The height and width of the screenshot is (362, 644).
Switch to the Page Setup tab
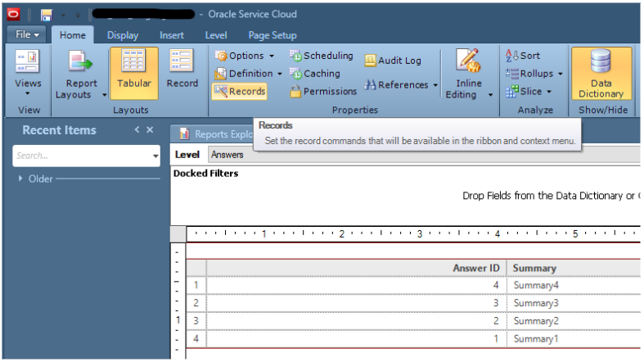point(272,35)
